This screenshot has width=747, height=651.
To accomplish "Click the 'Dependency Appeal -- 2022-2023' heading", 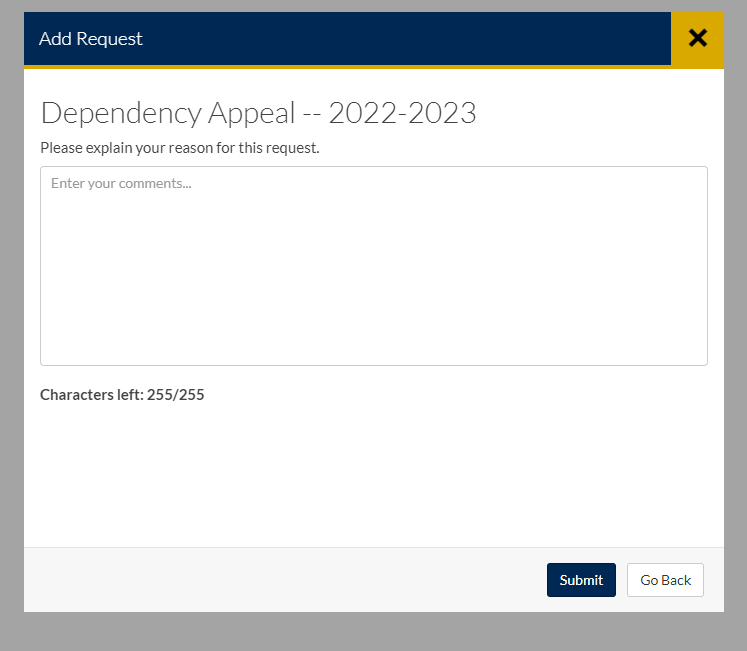I will (259, 113).
